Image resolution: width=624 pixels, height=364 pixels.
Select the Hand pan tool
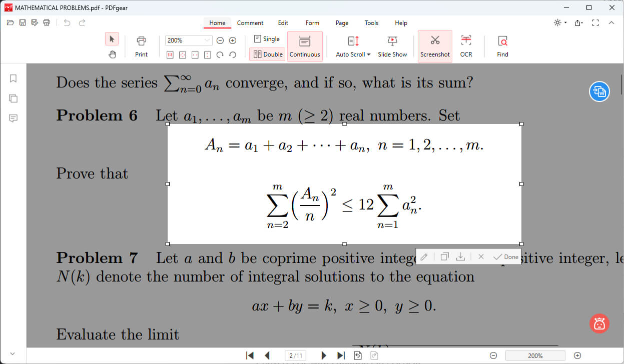(x=112, y=54)
